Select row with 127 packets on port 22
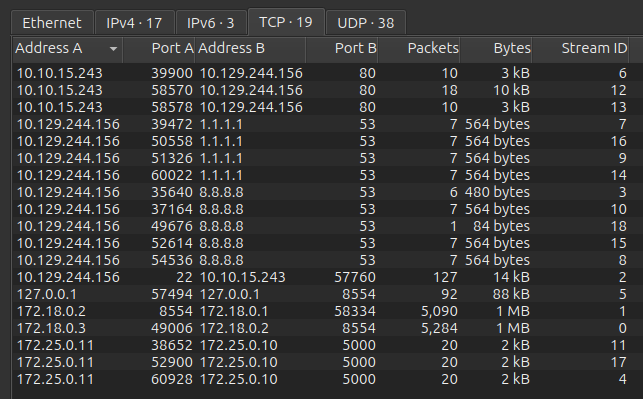Viewport: 643px width, 399px height. tap(321, 277)
